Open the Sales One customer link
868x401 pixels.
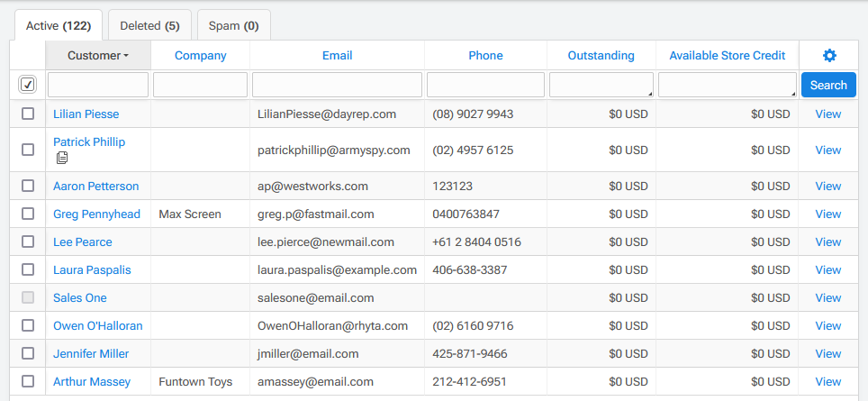(x=80, y=298)
